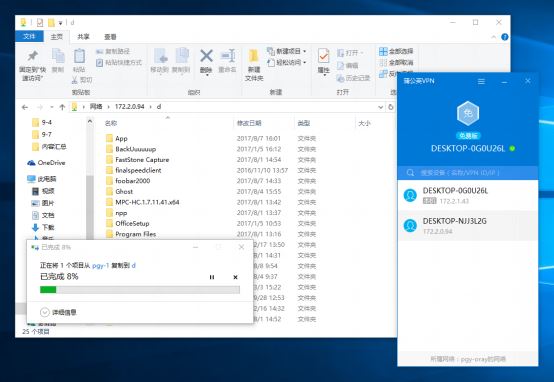Click the Paste icon in ribbon

79,56
